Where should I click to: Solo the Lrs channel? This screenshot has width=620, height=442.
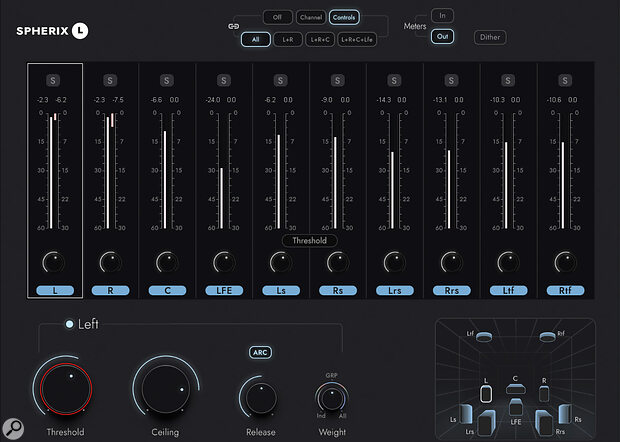[x=394, y=81]
